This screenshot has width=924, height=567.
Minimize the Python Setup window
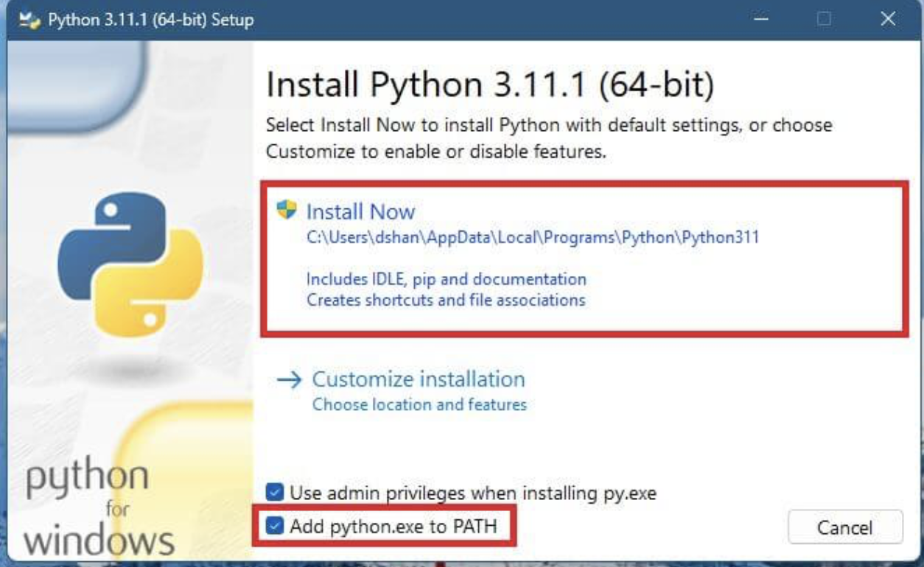[760, 19]
